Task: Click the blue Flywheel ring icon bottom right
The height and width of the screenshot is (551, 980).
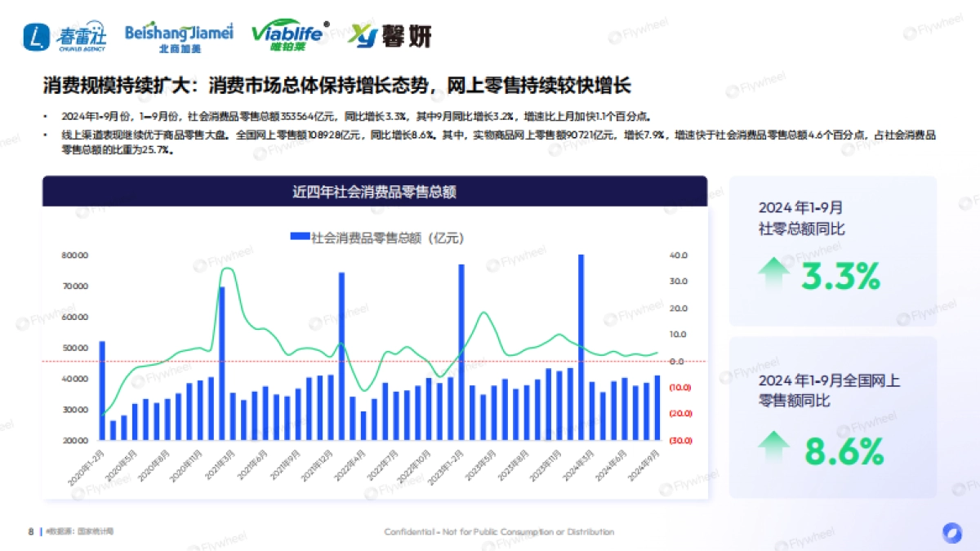Action: (951, 531)
